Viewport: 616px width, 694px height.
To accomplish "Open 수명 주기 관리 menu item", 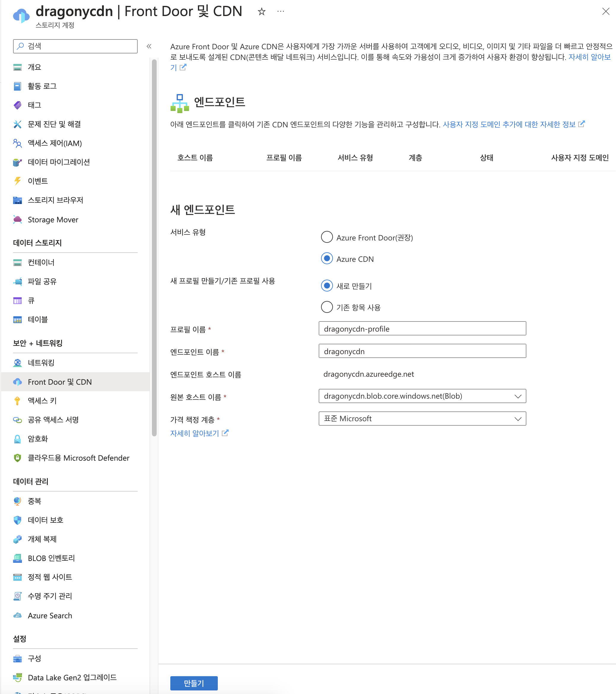I will click(75, 596).
